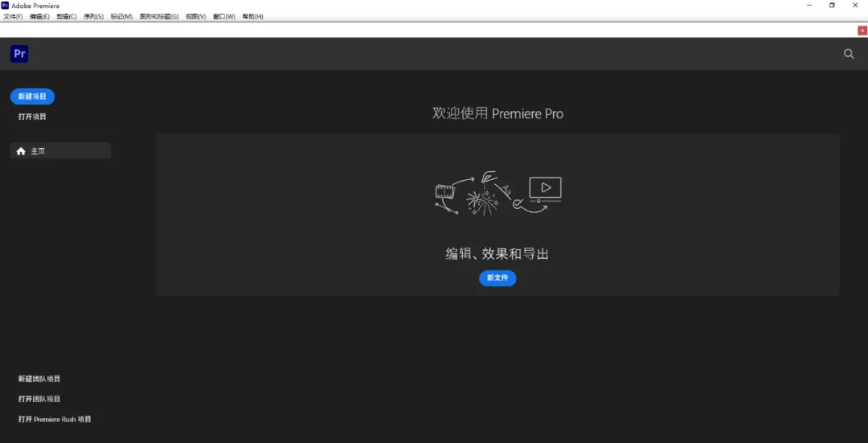Click the editing workflow illustration

tap(498, 193)
